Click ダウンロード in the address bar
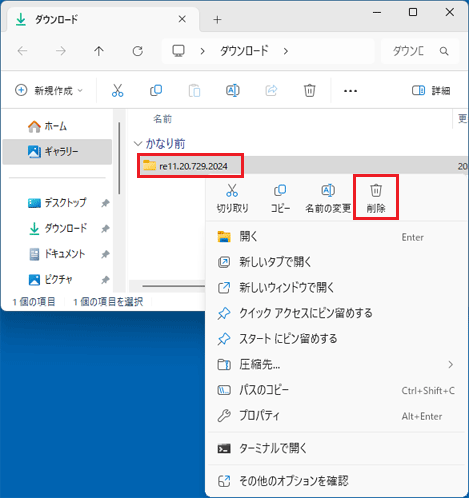Viewport: 469px width, 498px height. (244, 51)
